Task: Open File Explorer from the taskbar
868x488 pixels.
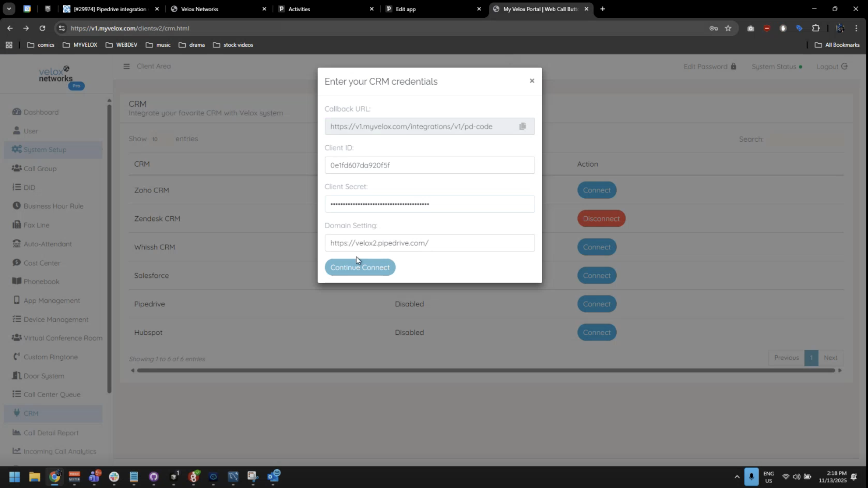Action: 34,477
